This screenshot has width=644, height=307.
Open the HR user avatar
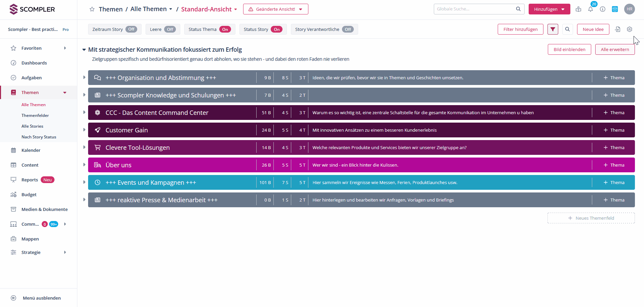(x=629, y=9)
